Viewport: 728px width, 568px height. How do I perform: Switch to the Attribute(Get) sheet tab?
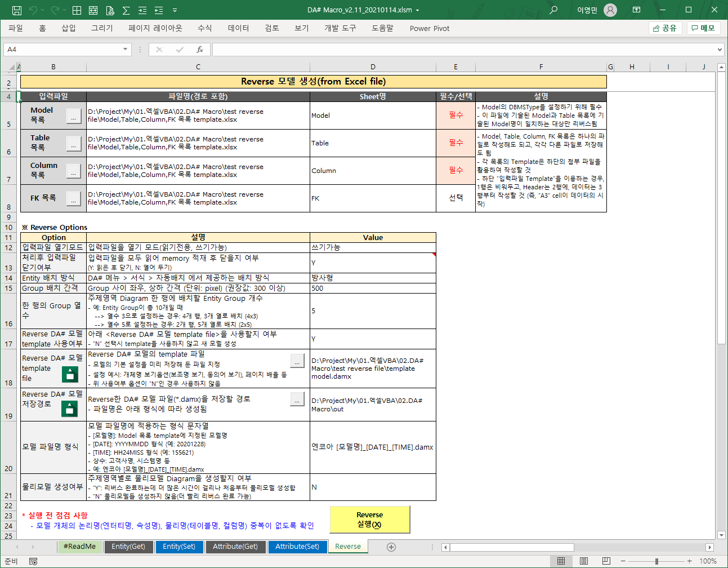(235, 547)
